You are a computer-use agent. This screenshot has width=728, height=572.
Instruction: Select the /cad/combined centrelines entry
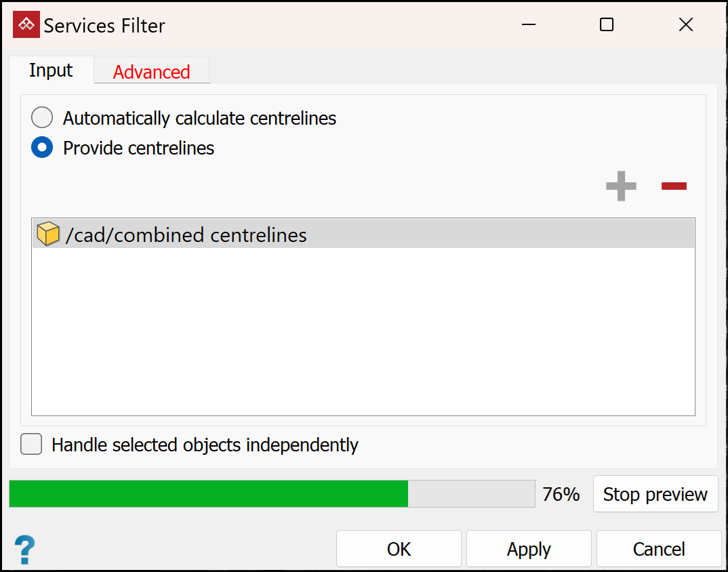(186, 235)
